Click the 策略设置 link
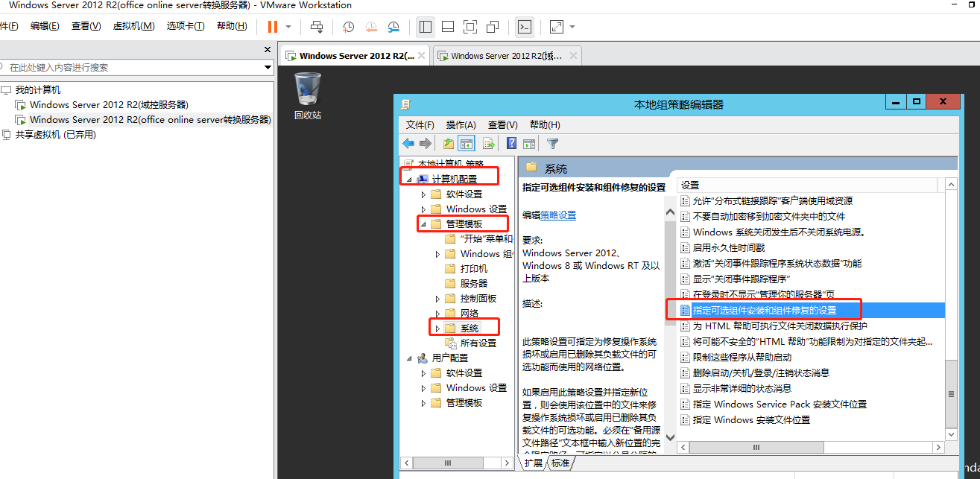The width and height of the screenshot is (980, 479). click(x=558, y=215)
